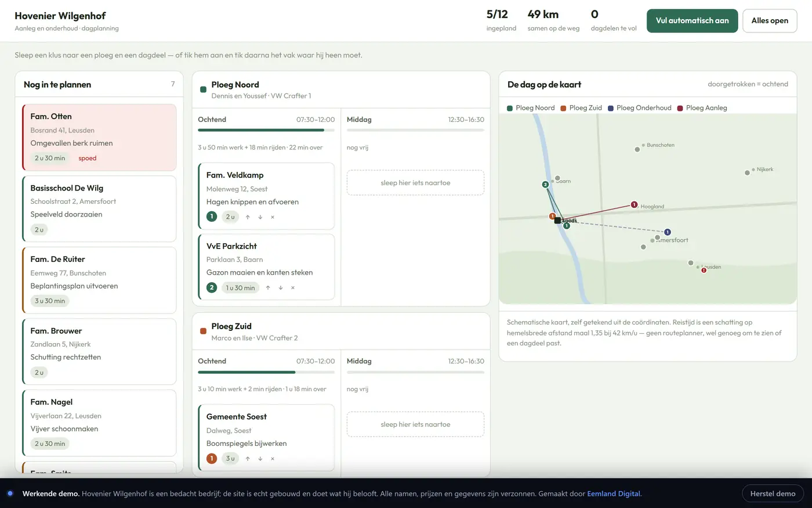Click Herstel demo button
The image size is (812, 508).
click(773, 493)
